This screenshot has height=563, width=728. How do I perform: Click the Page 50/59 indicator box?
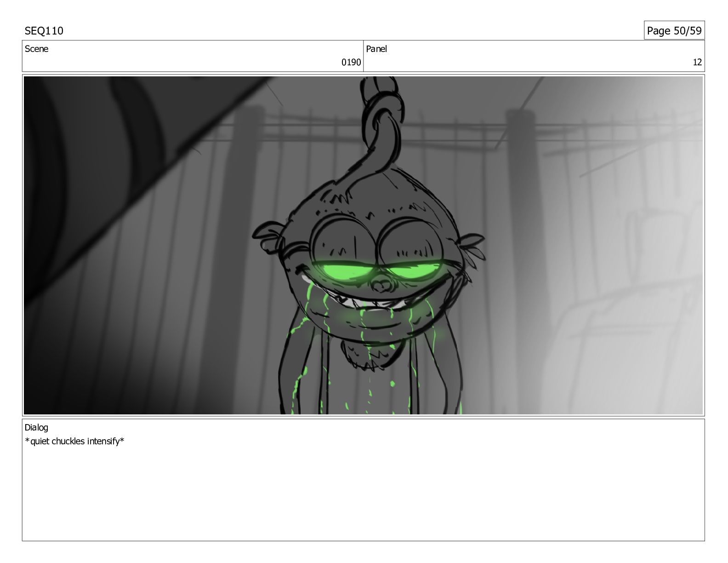click(x=674, y=30)
